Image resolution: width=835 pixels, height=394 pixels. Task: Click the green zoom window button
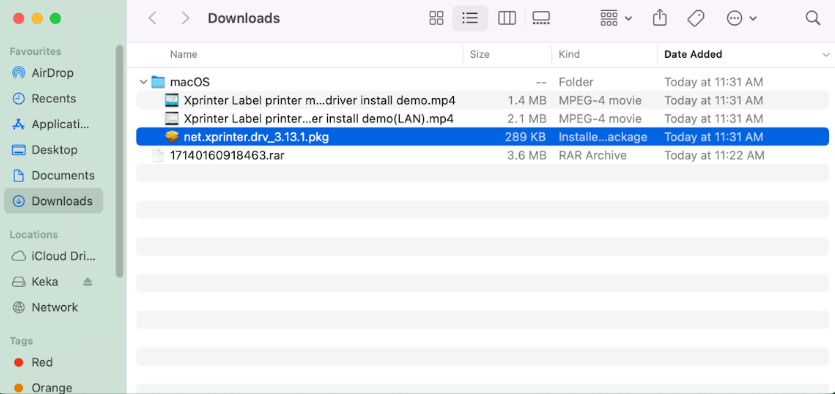click(55, 18)
